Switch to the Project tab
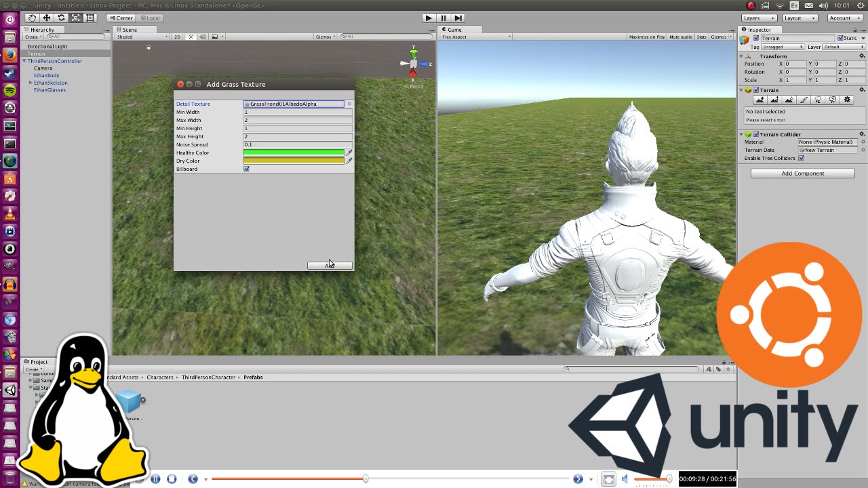868x488 pixels. coord(35,361)
